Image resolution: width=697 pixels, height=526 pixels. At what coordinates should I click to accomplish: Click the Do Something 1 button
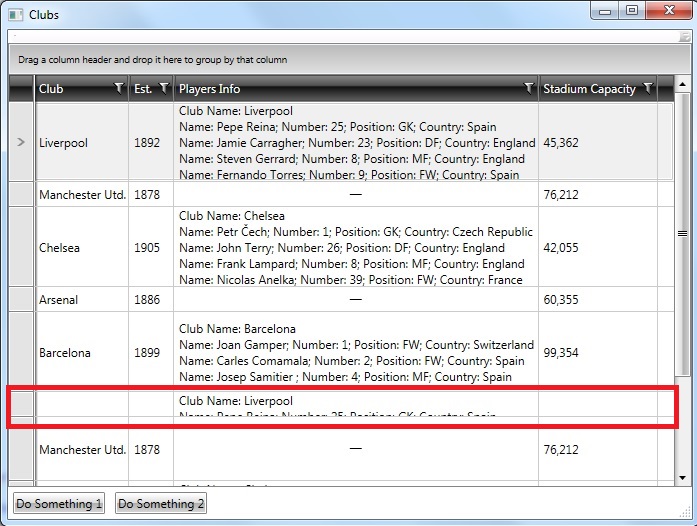coord(59,503)
